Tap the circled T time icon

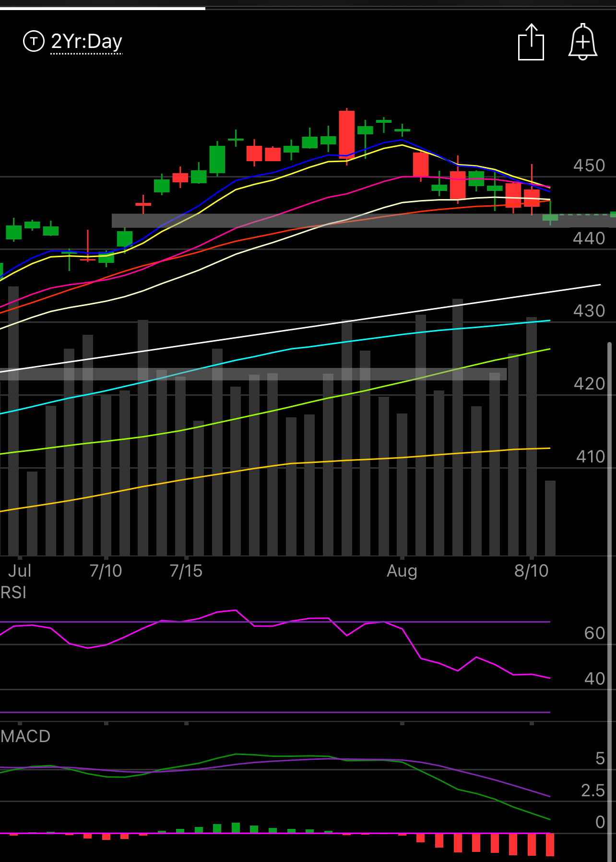pos(34,41)
